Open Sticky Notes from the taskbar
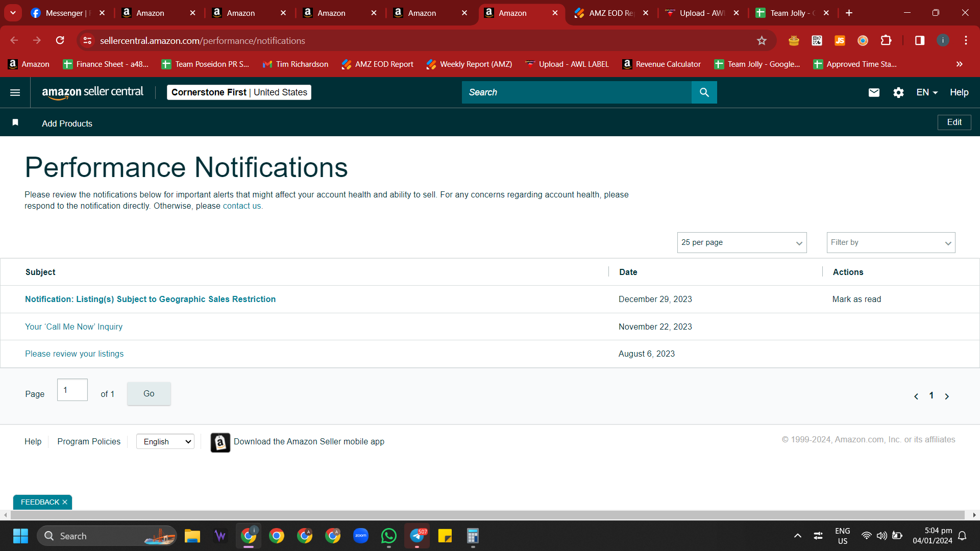Viewport: 980px width, 551px height. tap(445, 536)
